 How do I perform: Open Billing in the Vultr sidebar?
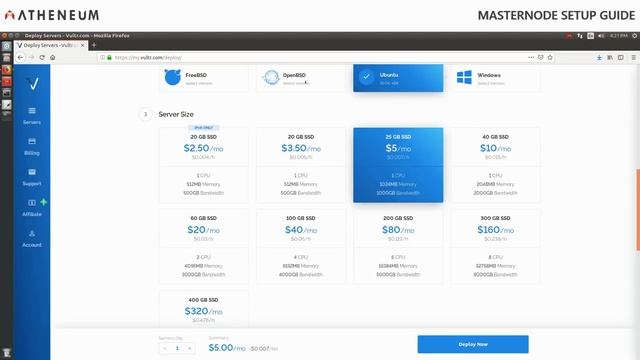[x=32, y=147]
